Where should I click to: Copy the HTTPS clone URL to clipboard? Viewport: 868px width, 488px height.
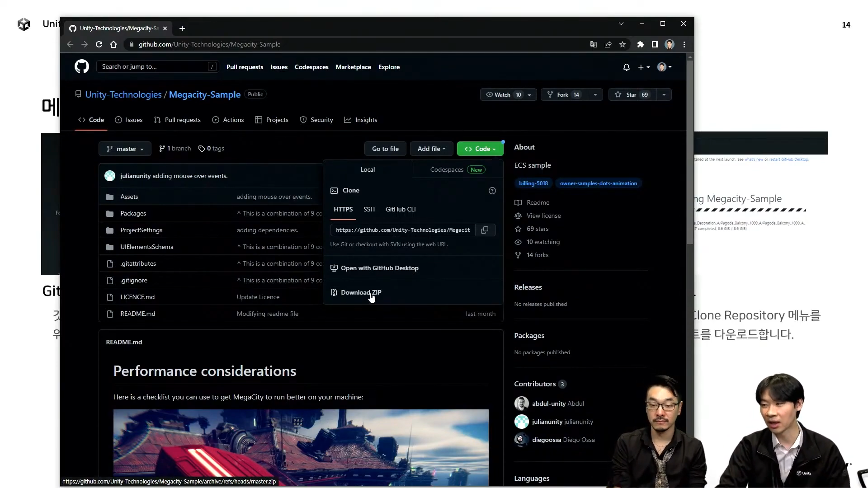pyautogui.click(x=485, y=230)
